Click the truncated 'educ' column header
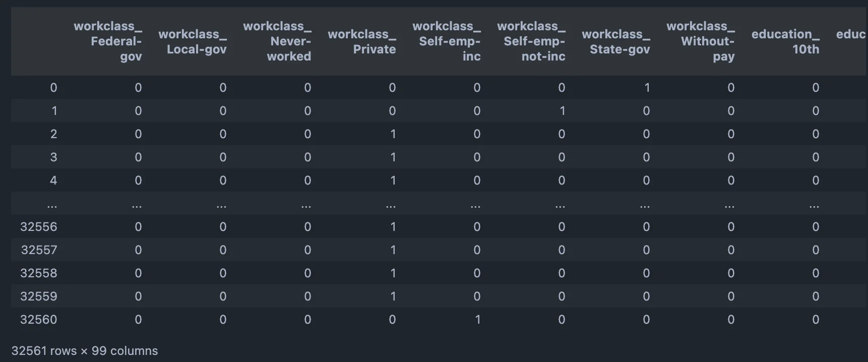The image size is (868, 362). 851,34
